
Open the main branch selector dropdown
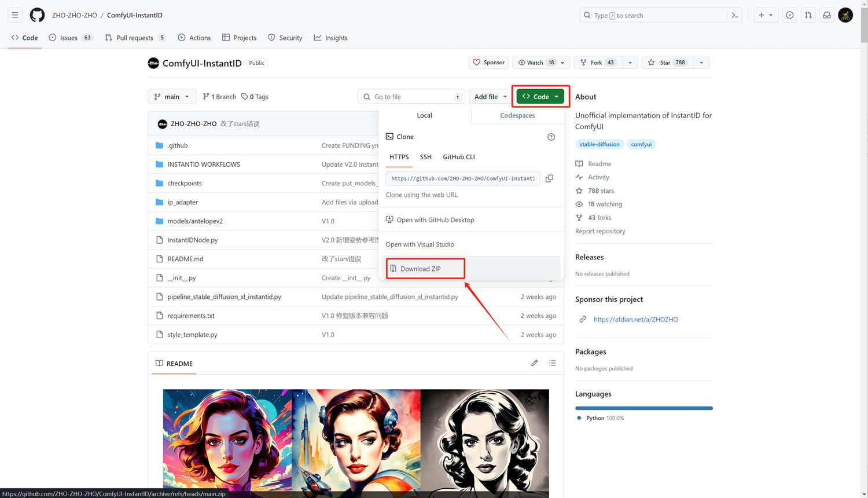tap(172, 97)
